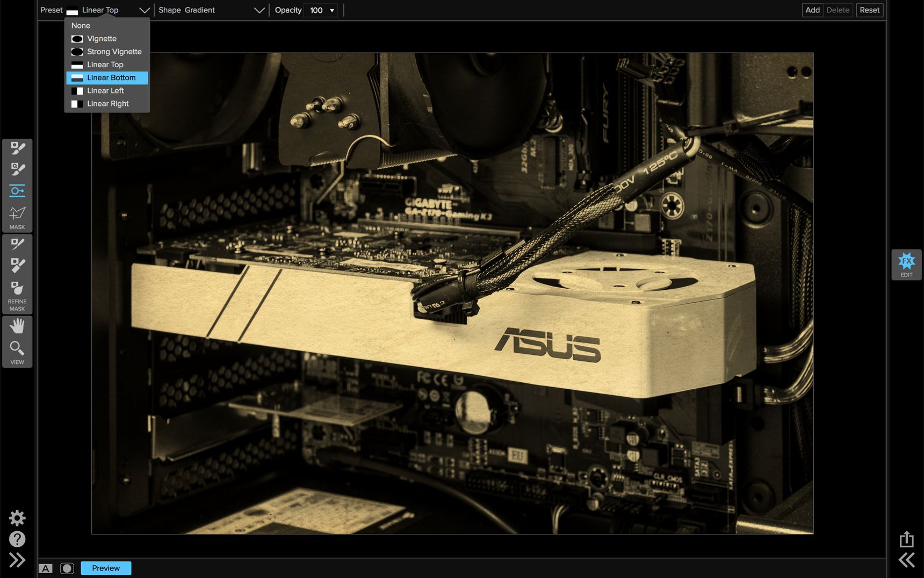Select the Chisel Mask tool
Image resolution: width=924 pixels, height=578 pixels.
[x=17, y=266]
